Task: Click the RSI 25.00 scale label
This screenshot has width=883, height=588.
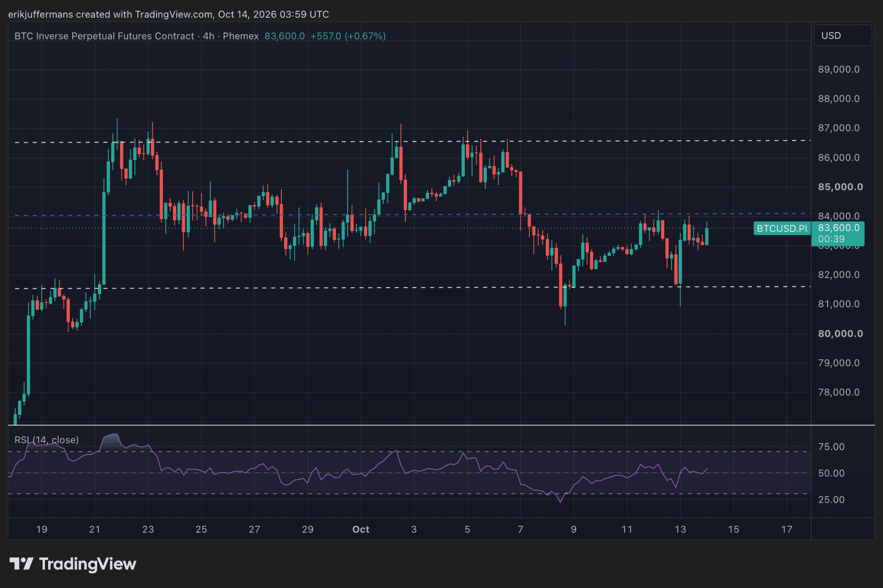Action: tap(831, 500)
